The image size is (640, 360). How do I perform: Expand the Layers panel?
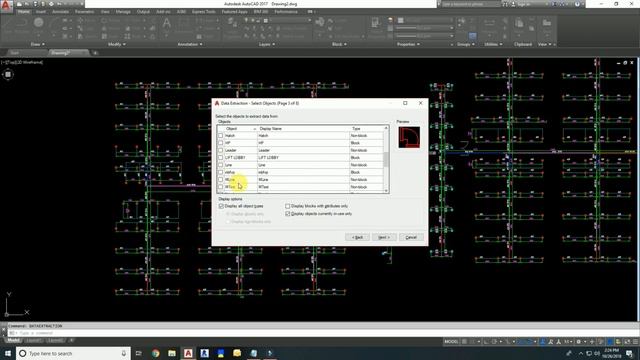click(x=267, y=44)
